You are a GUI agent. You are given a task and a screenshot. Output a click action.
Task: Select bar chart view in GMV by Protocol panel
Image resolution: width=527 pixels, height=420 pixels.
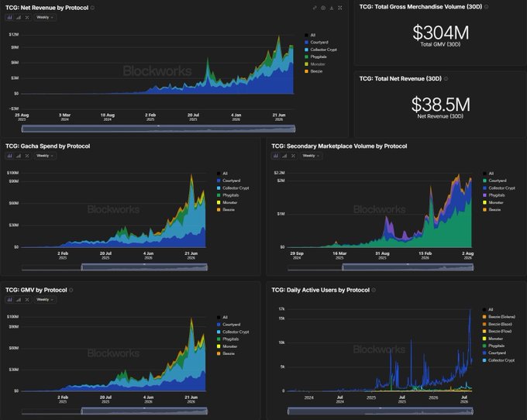click(10, 300)
